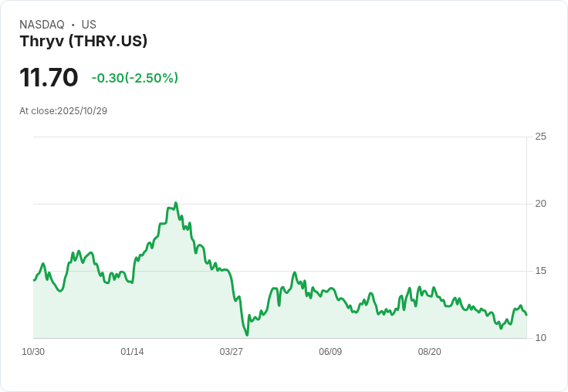Click the 20 price axis label
Image resolution: width=568 pixels, height=392 pixels.
tap(540, 204)
